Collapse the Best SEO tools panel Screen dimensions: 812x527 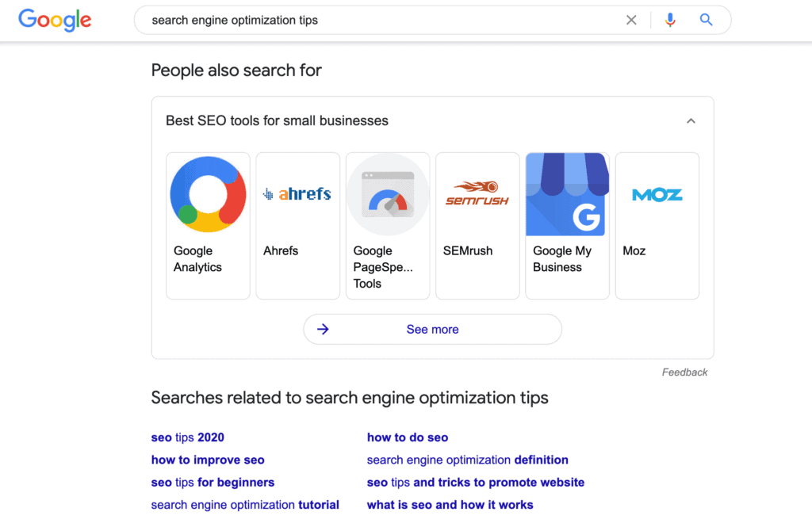[691, 120]
